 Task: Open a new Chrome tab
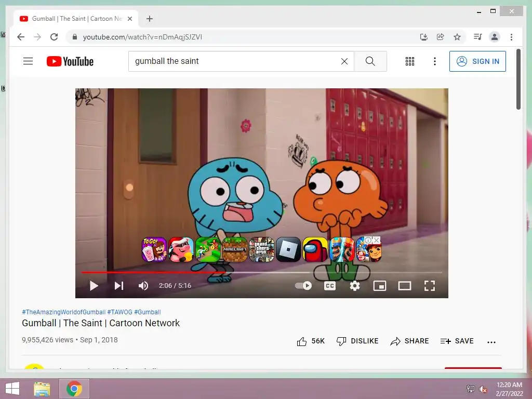(149, 19)
